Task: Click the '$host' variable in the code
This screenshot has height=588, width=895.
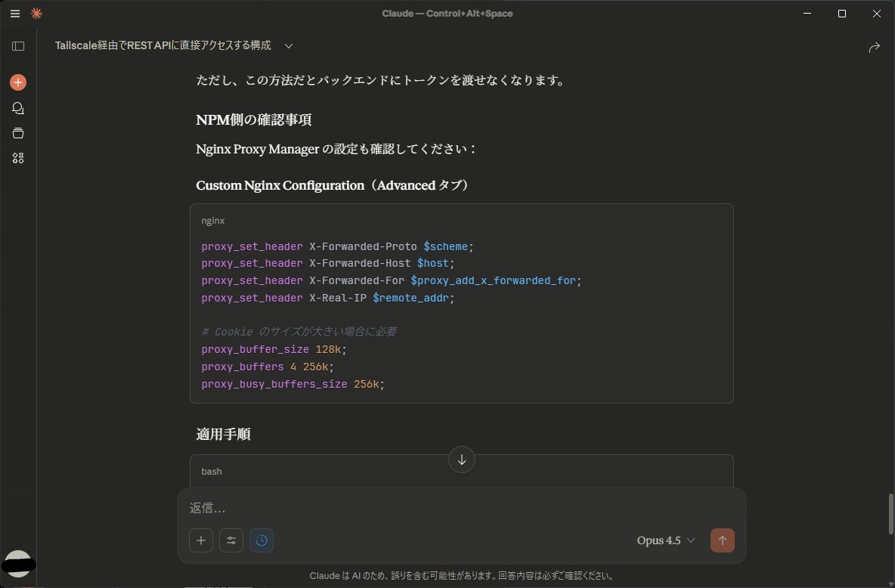Action: (x=432, y=263)
